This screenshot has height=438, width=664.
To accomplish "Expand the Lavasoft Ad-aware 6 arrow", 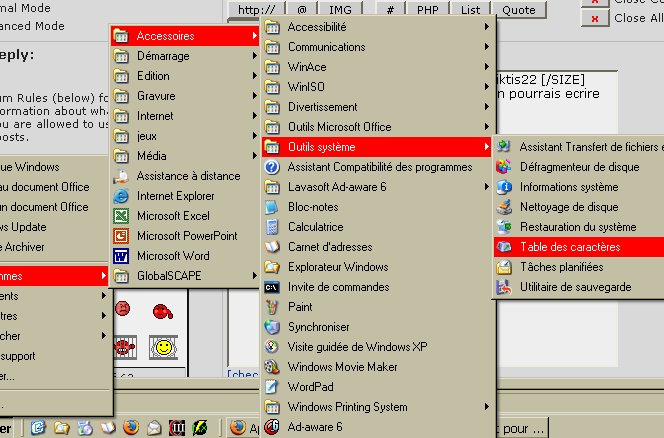I will 487,187.
